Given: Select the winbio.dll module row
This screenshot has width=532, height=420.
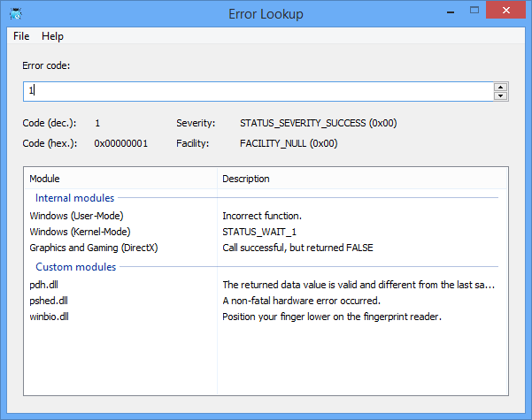Looking at the screenshot, I should coord(266,317).
